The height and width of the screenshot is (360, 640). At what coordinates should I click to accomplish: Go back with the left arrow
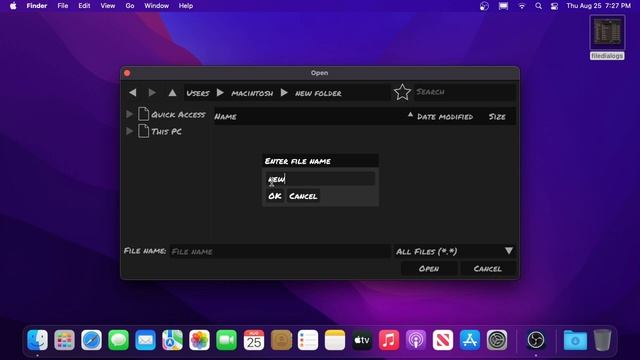[x=133, y=93]
